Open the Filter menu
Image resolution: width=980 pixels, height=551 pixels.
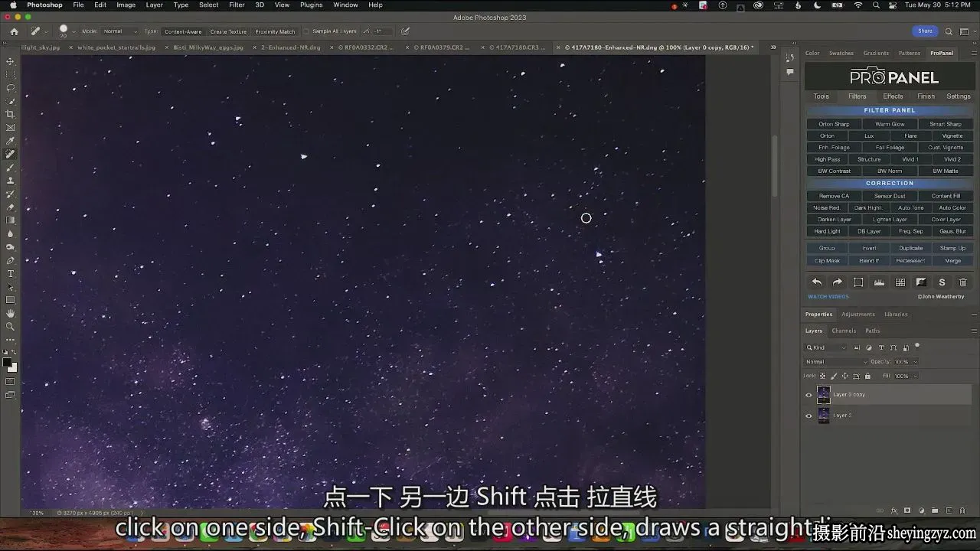237,5
